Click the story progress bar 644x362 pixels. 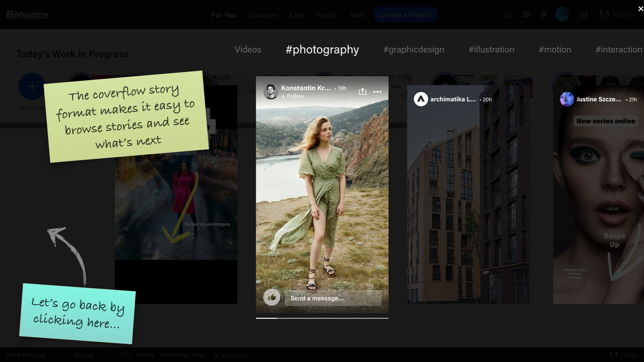(322, 318)
